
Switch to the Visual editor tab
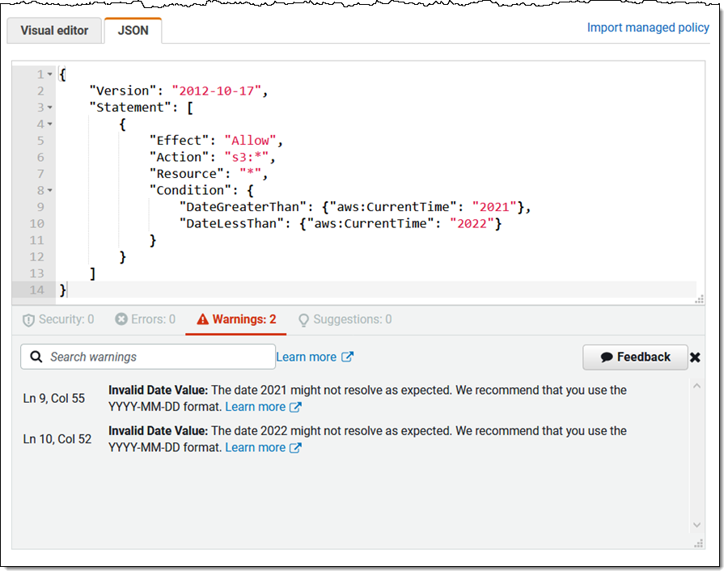click(x=54, y=31)
